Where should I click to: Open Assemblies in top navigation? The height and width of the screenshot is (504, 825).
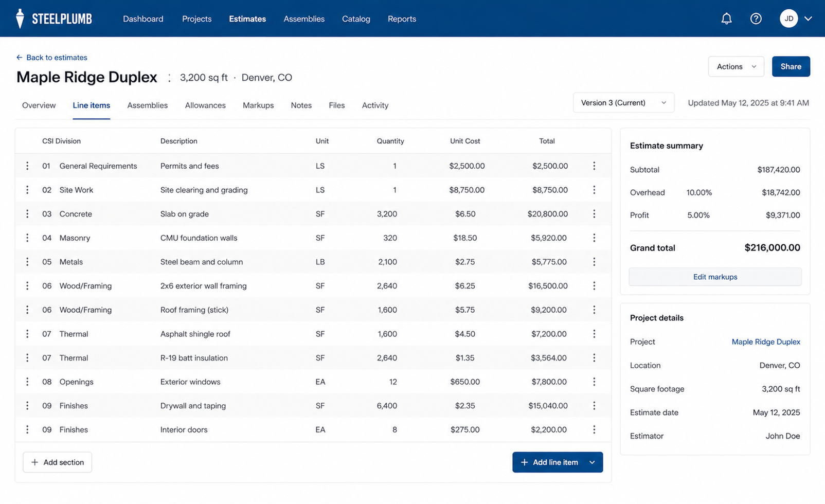304,19
